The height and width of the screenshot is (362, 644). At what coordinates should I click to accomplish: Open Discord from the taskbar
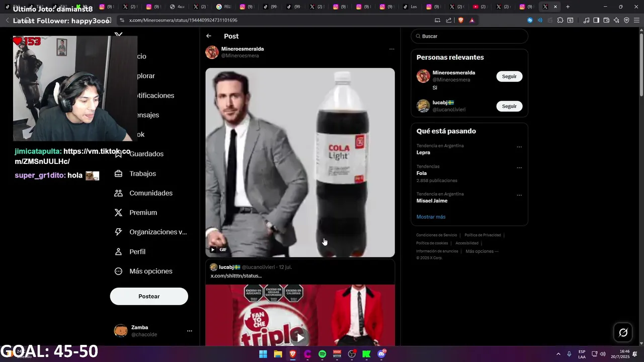(x=381, y=354)
